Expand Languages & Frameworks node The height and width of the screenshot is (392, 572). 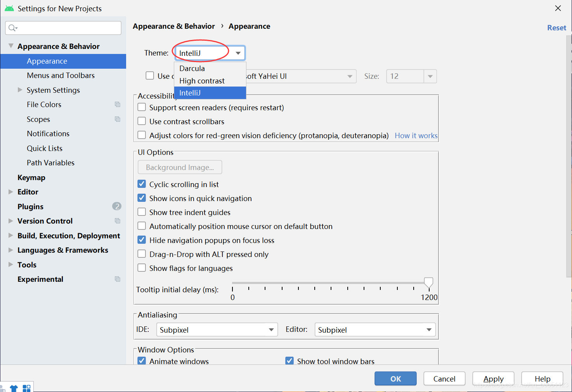tap(10, 250)
